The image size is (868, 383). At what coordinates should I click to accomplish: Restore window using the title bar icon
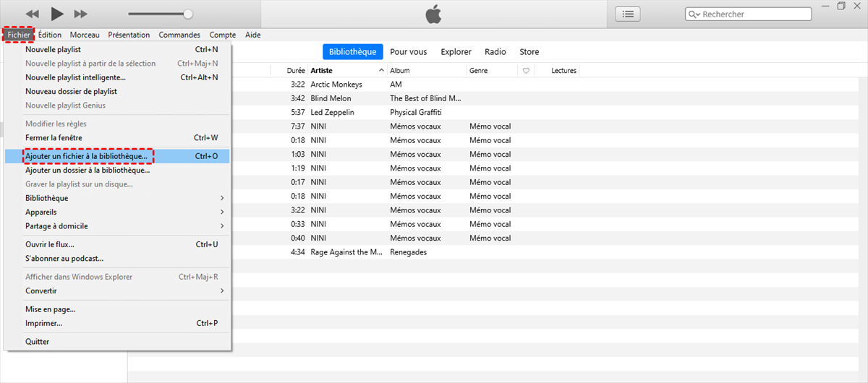point(841,6)
